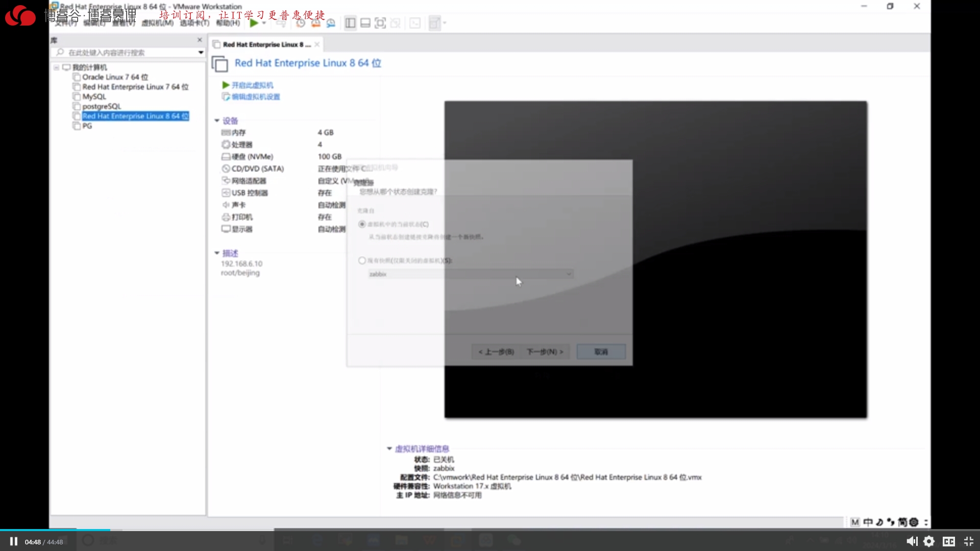Open the 帮助(H) menu

(228, 23)
